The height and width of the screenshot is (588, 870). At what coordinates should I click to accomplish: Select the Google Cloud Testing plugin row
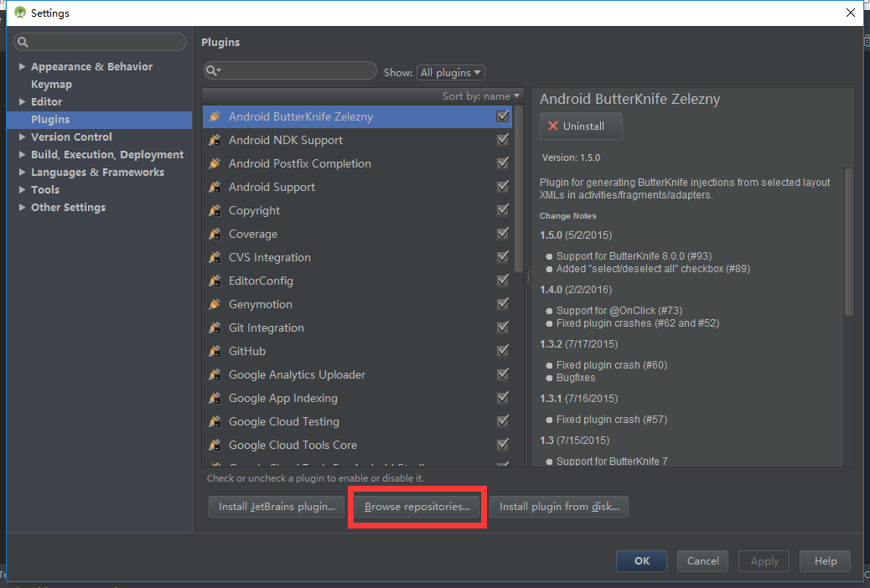[357, 421]
